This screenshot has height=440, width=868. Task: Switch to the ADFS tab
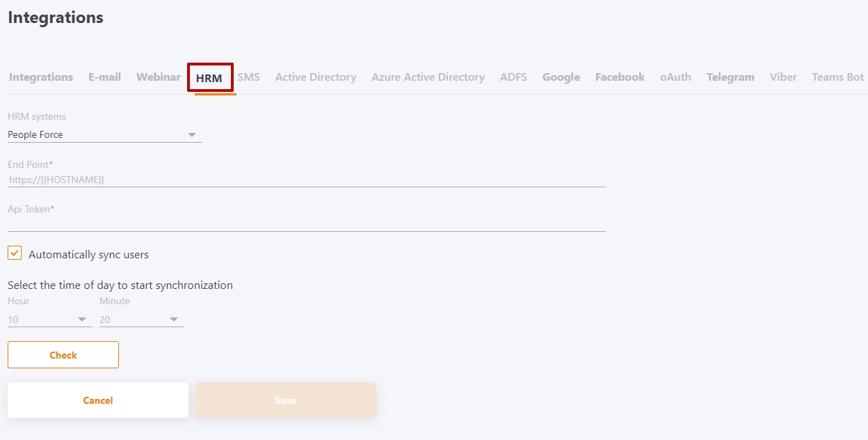[513, 77]
